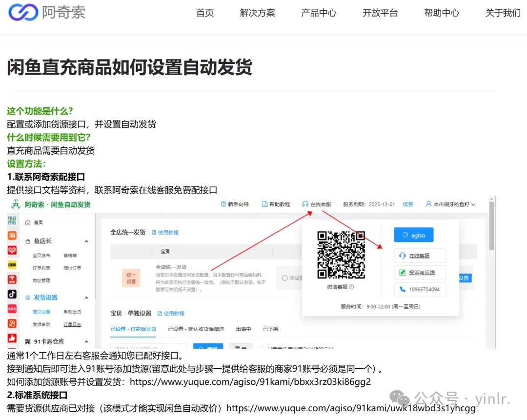Open 使用教程 link beside 全店统一发货
The image size is (527, 420).
[165, 233]
